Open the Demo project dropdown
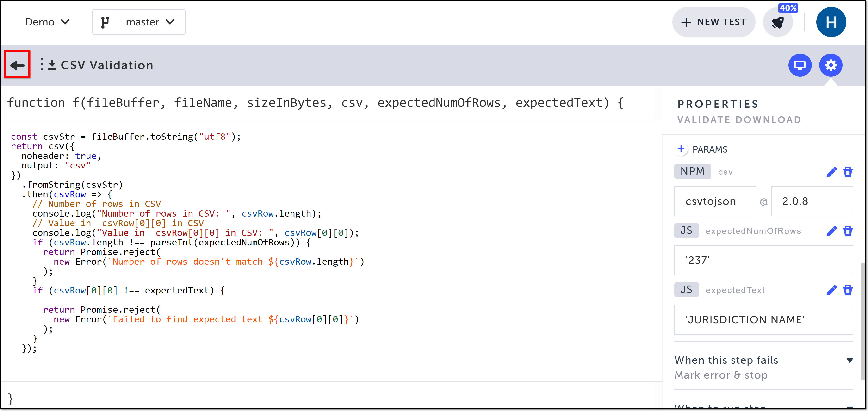Screen dimensions: 868x411 [47, 22]
